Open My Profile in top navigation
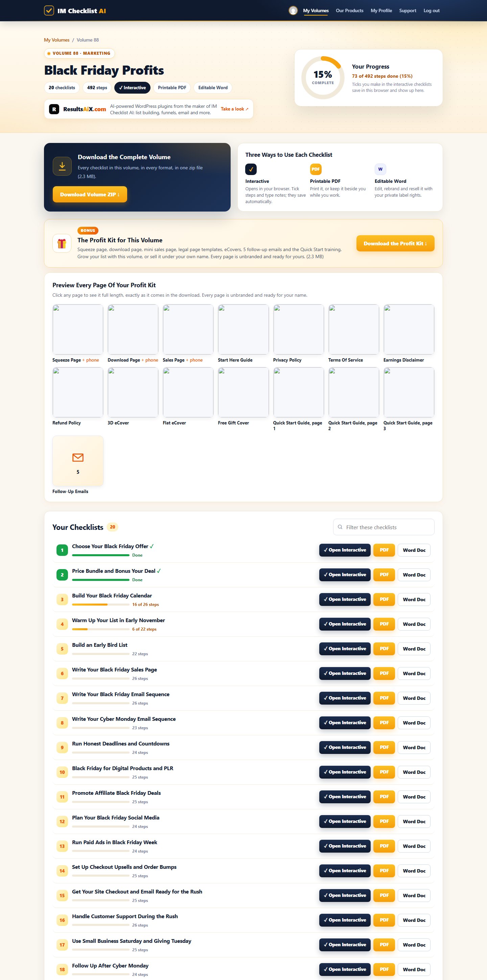487x980 pixels. 381,11
